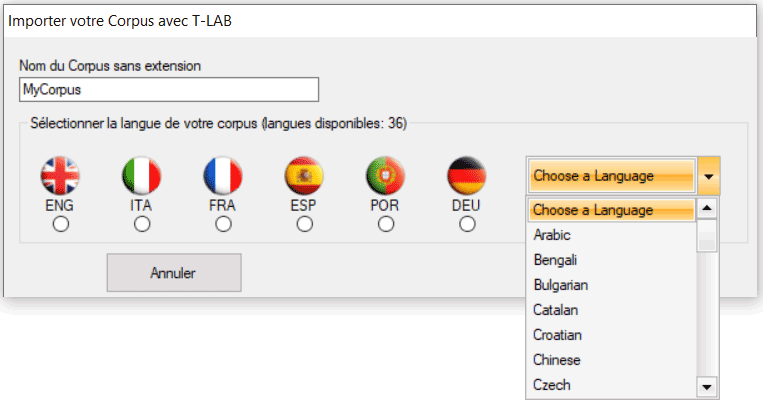Click the British flag icon for English

pos(60,176)
